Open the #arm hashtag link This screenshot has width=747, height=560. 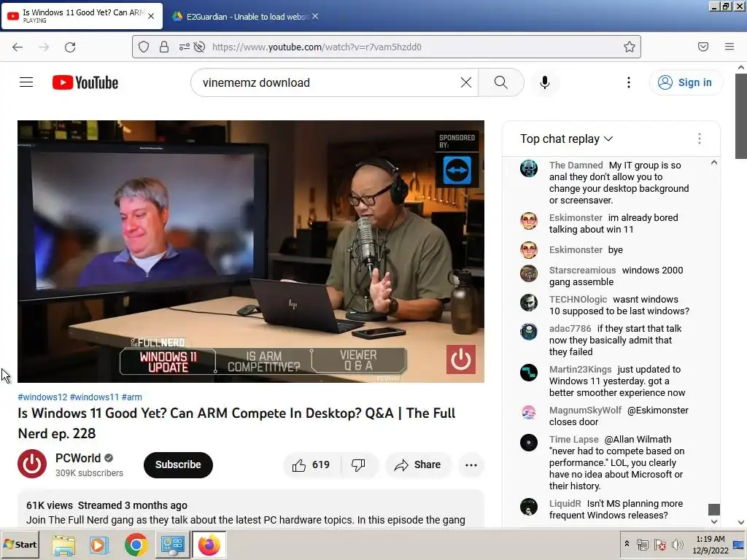131,397
